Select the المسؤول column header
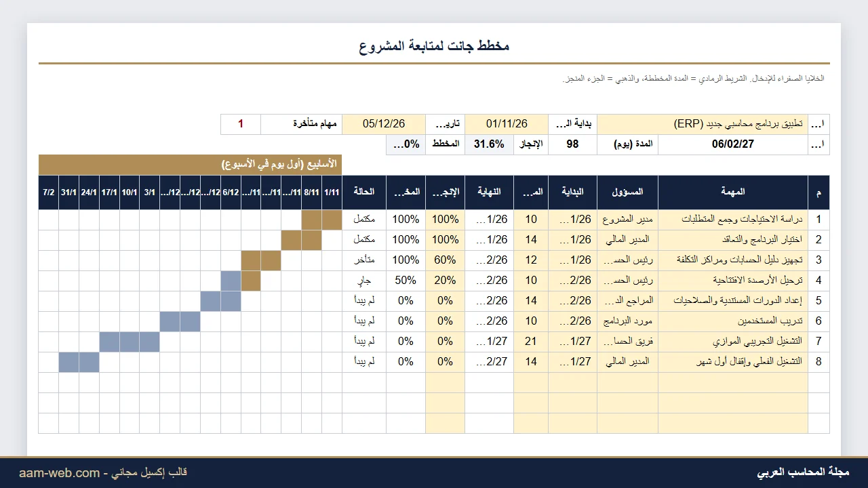The height and width of the screenshot is (488, 868). click(627, 192)
